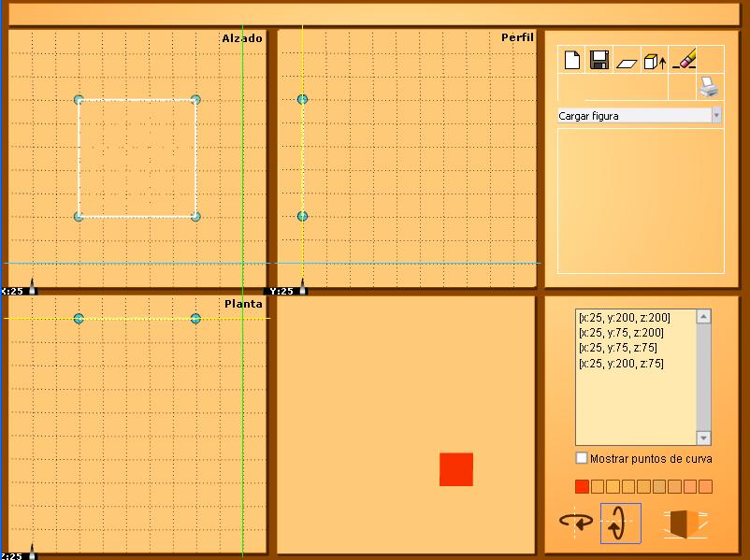Click the new blank document icon
750x560 pixels.
pyautogui.click(x=572, y=60)
